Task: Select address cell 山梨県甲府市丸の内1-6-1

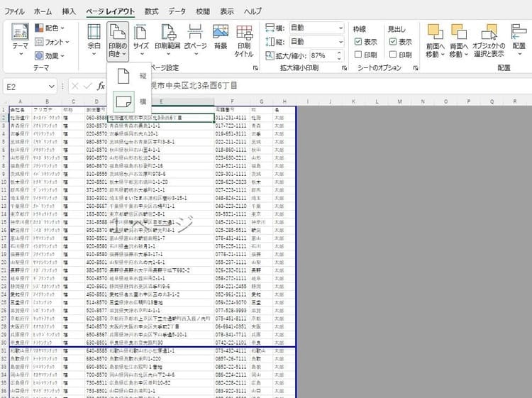Action: click(161, 262)
